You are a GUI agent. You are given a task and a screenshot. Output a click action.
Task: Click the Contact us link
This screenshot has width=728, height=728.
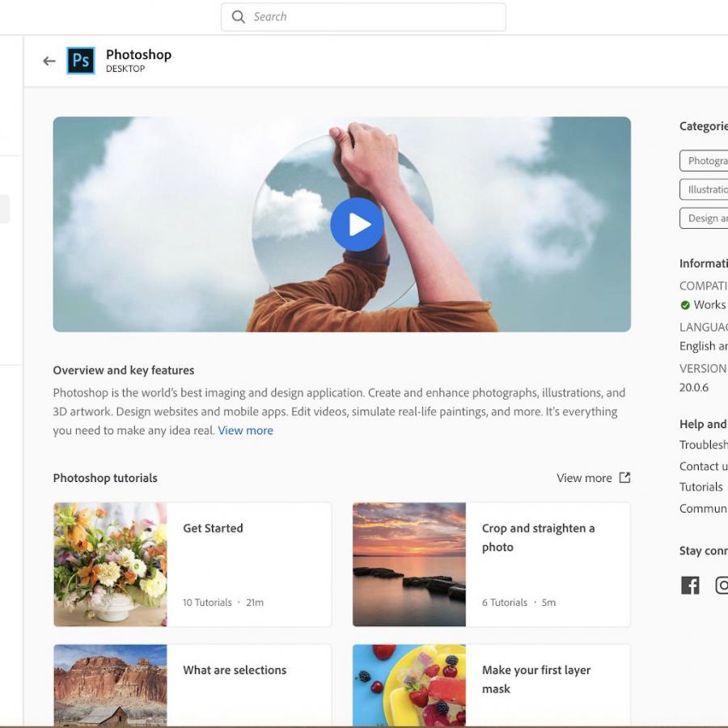coord(703,465)
